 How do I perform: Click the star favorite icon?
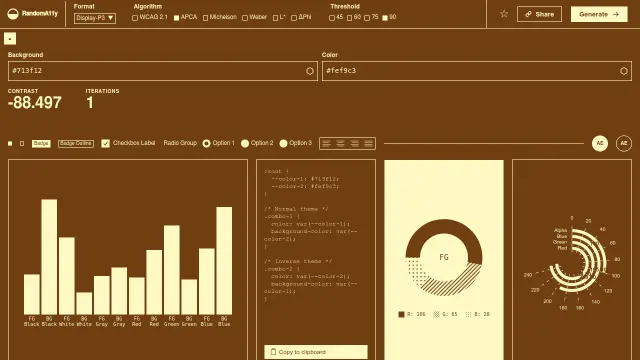pos(504,14)
